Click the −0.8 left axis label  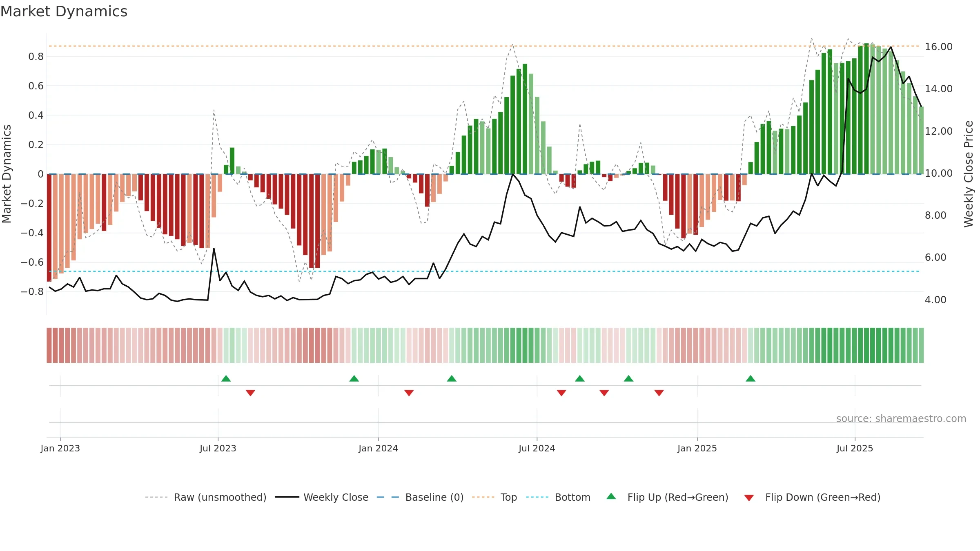32,291
